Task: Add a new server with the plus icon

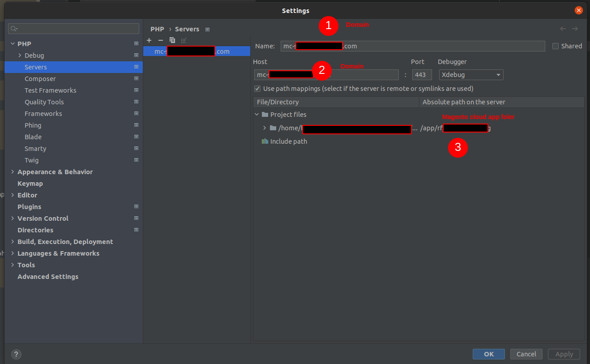Action: pos(149,40)
